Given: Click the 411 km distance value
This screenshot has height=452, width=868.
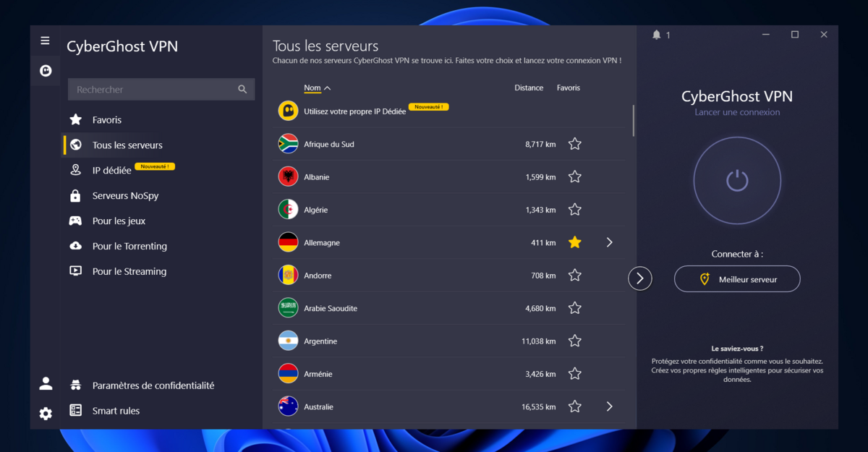Looking at the screenshot, I should 543,243.
